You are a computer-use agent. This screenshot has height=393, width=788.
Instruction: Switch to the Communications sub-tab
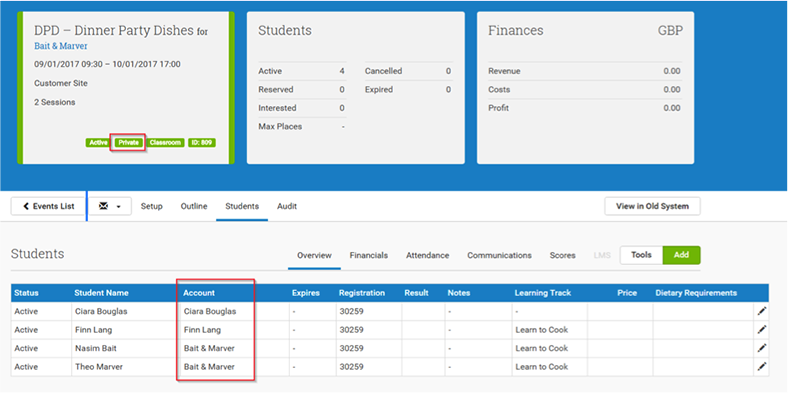[x=500, y=255]
